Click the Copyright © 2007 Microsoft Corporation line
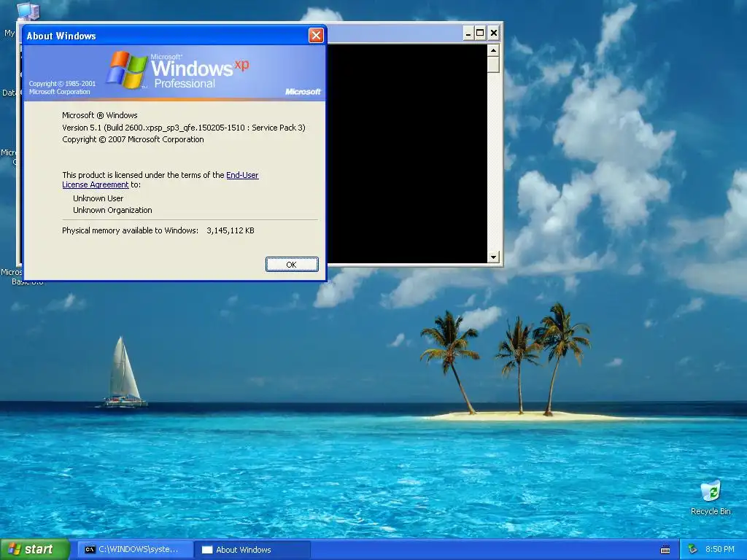The width and height of the screenshot is (747, 560). point(133,139)
